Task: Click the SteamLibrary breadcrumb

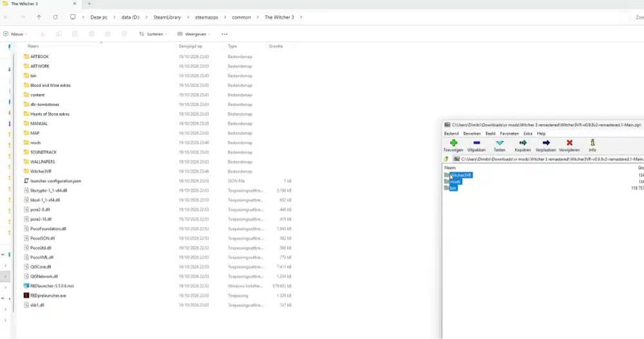Action: point(167,17)
